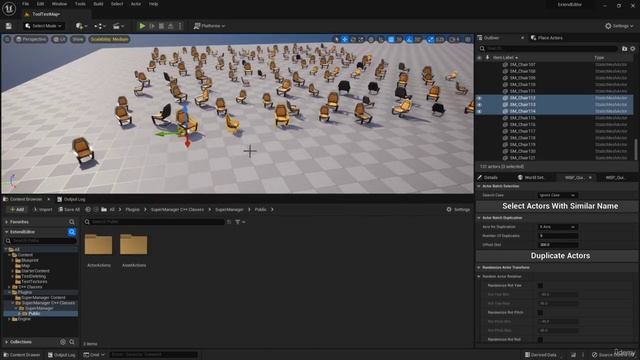This screenshot has width=640, height=360.
Task: Collapse the Actor Batch Duplication section
Action: click(x=479, y=218)
